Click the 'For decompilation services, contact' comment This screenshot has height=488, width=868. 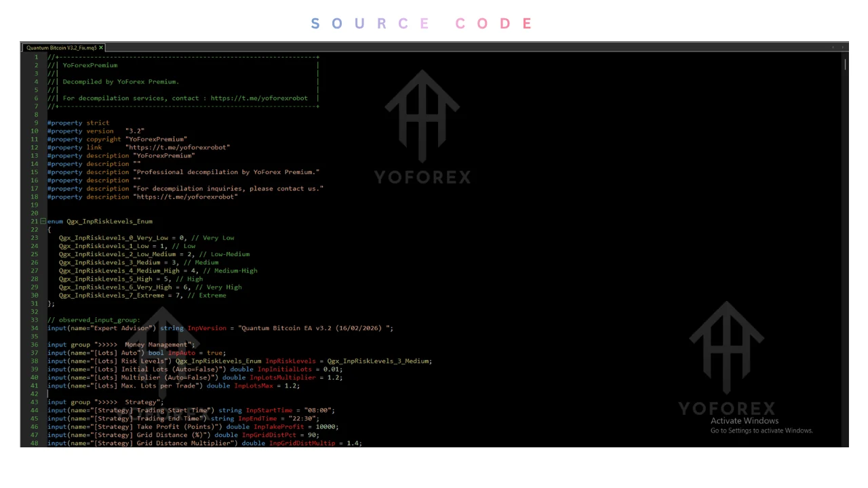[185, 98]
